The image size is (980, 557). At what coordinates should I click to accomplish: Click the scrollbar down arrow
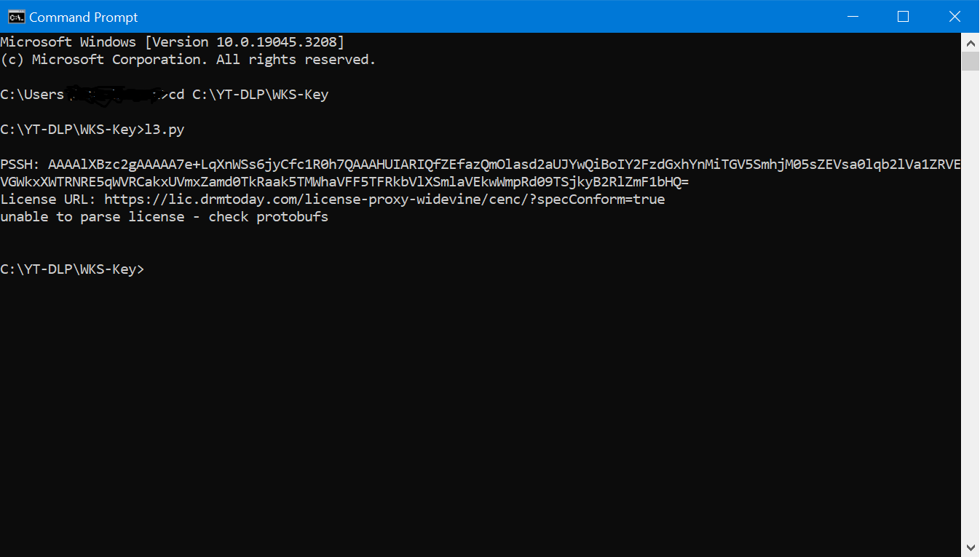coord(970,547)
